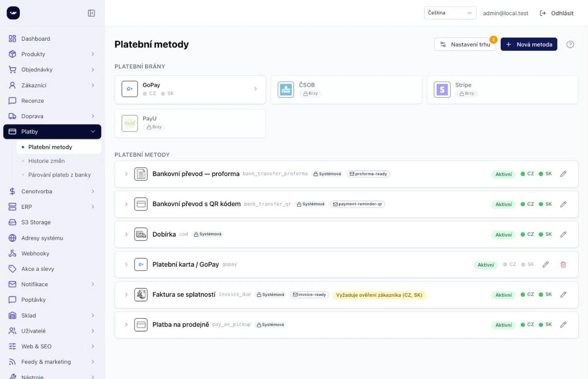
Task: Expand the Produkty sidebar submenu
Action: [93, 54]
